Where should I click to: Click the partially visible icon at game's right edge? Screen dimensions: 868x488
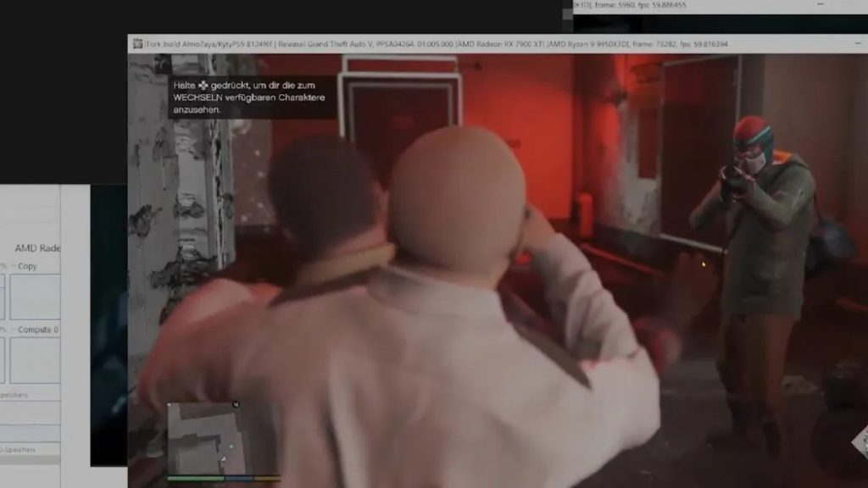[x=860, y=442]
